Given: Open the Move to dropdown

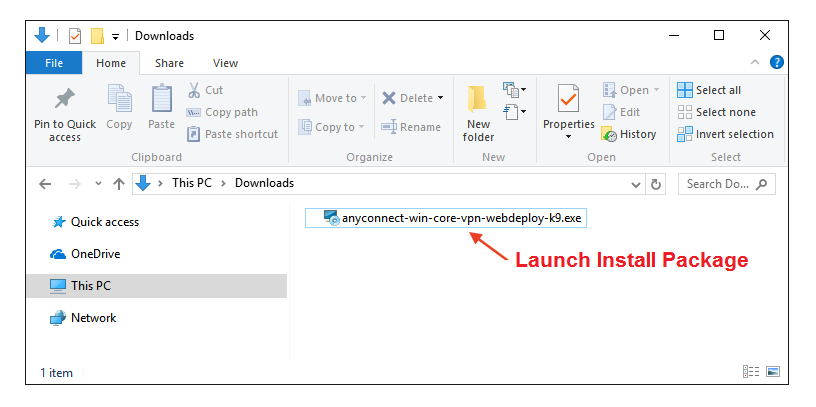Looking at the screenshot, I should pos(332,98).
